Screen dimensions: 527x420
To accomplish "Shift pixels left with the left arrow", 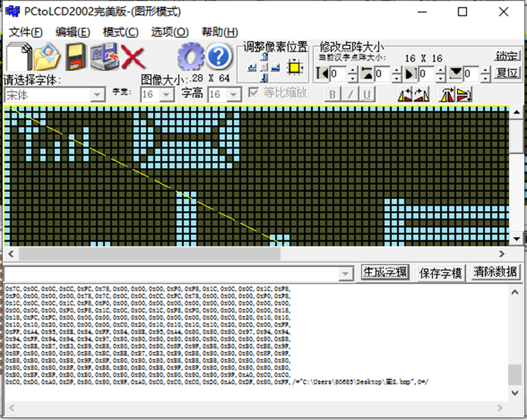I will coord(252,68).
